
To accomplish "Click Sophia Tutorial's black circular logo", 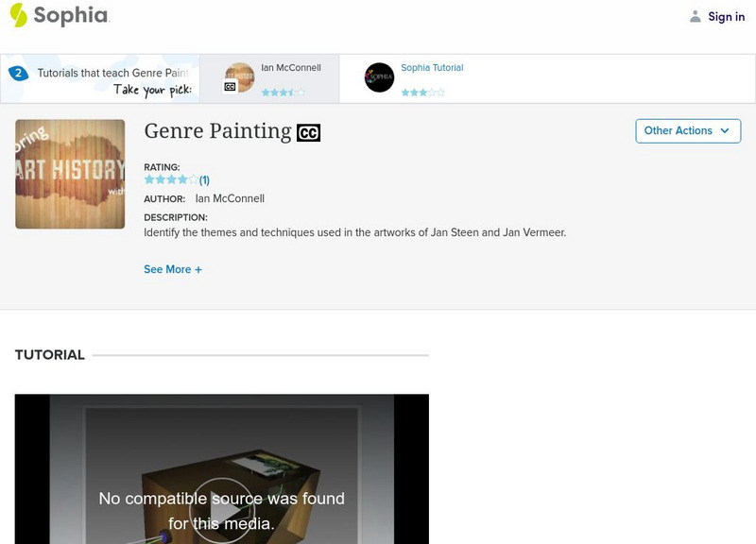I will pyautogui.click(x=379, y=77).
